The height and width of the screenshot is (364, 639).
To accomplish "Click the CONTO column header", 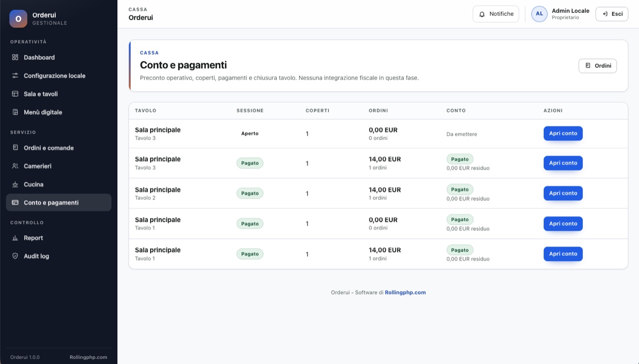I will pos(456,111).
